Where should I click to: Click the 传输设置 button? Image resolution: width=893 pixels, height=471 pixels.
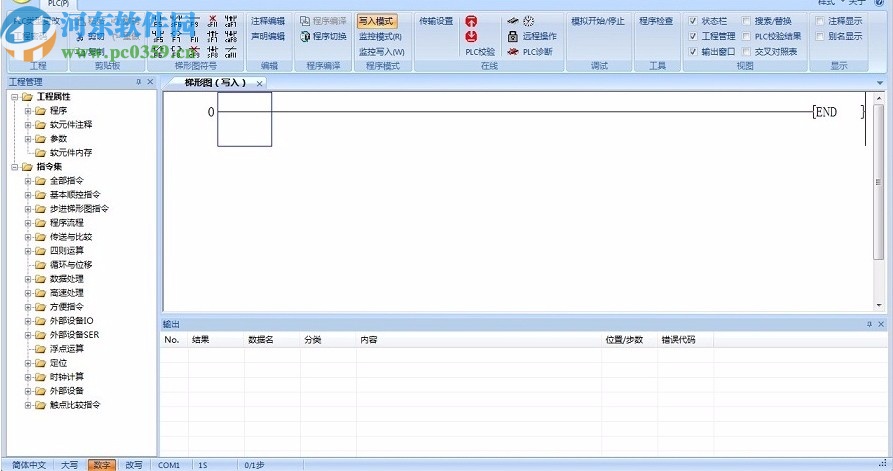tap(436, 21)
